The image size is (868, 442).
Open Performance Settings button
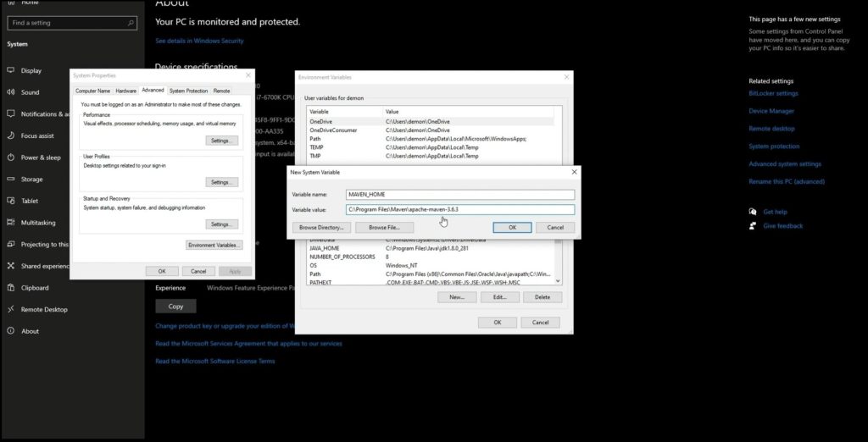click(x=222, y=141)
